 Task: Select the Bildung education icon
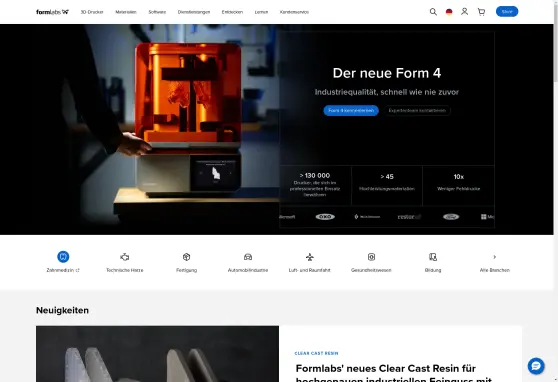tap(433, 257)
